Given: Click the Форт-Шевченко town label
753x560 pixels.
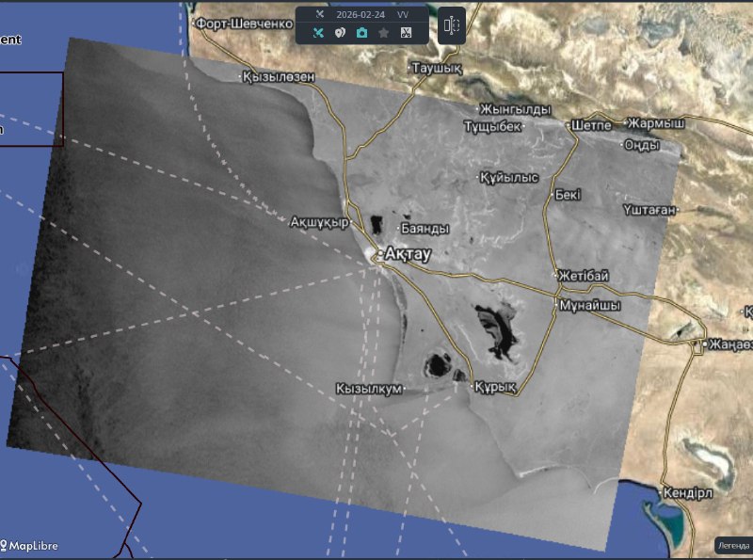Looking at the screenshot, I should [x=243, y=24].
